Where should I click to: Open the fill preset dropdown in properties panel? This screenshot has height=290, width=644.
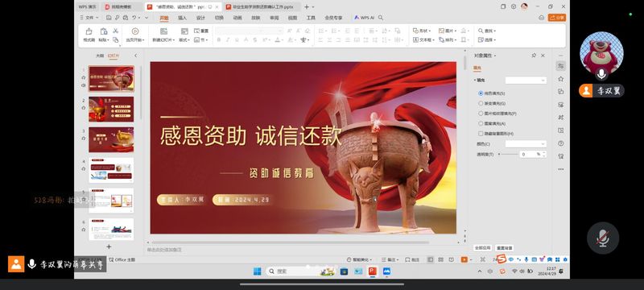pos(526,80)
